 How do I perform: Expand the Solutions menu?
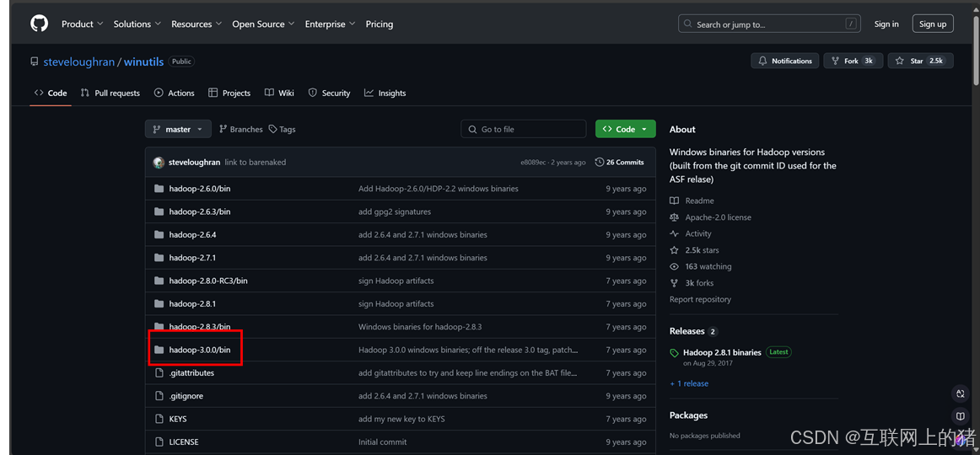(137, 24)
